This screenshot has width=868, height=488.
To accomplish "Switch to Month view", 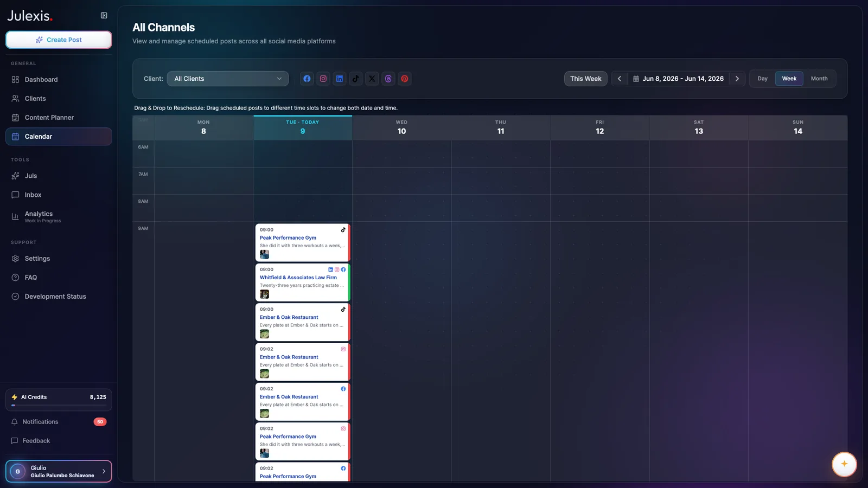I will point(819,79).
